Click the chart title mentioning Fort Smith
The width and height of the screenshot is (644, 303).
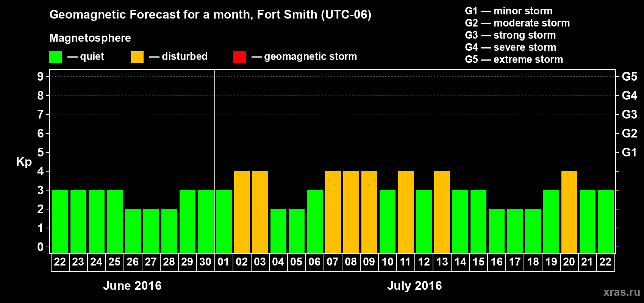click(x=210, y=15)
